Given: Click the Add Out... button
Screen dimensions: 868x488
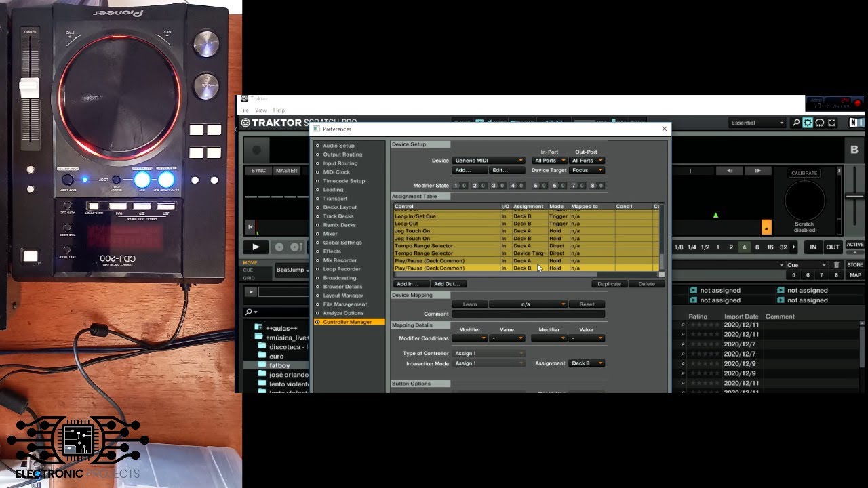Looking at the screenshot, I should 447,284.
